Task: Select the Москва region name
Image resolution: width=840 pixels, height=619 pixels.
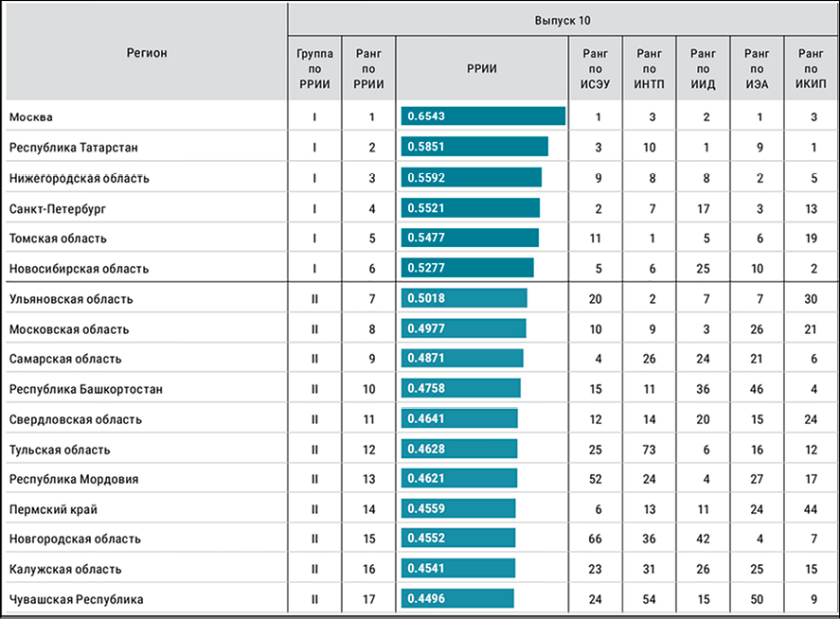Action: click(31, 117)
